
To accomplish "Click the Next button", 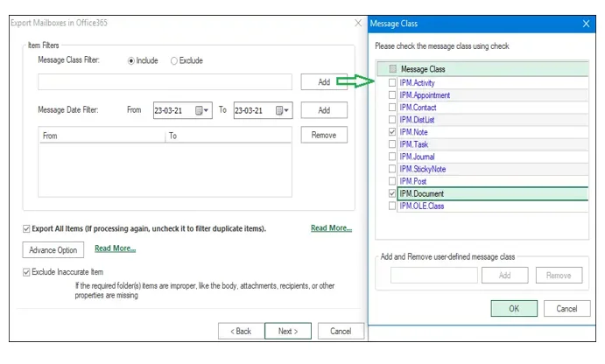I will pyautogui.click(x=288, y=332).
